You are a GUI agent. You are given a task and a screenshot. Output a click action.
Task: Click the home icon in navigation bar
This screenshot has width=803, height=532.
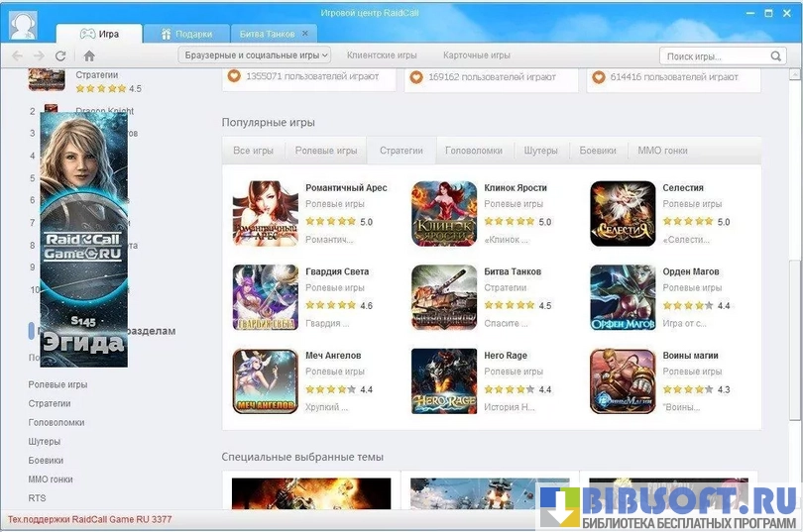(89, 55)
